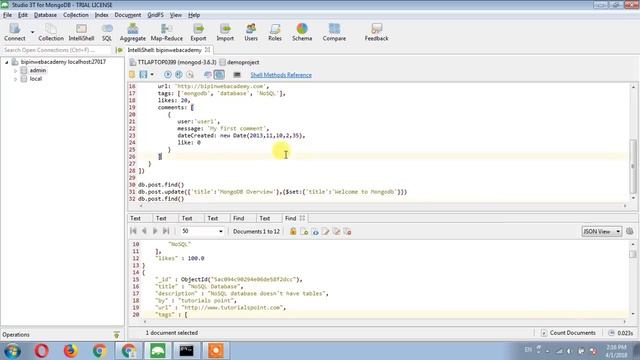Open the Compare tool
Screen dimensions: 640x360
(334, 32)
